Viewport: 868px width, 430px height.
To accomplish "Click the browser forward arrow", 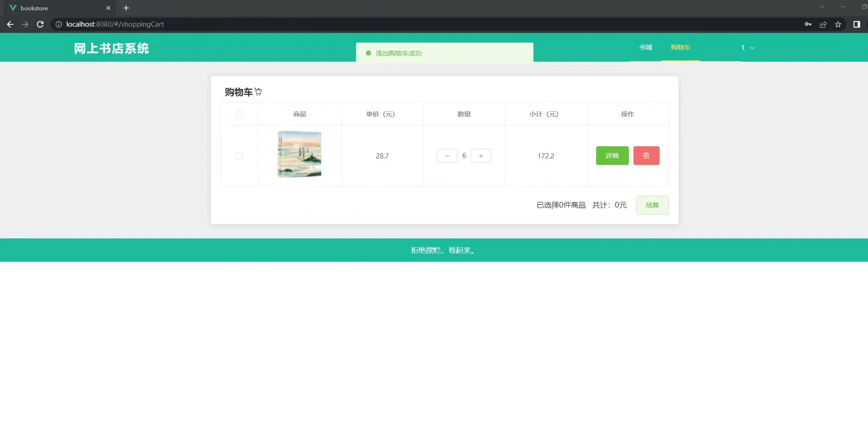I will coord(25,24).
